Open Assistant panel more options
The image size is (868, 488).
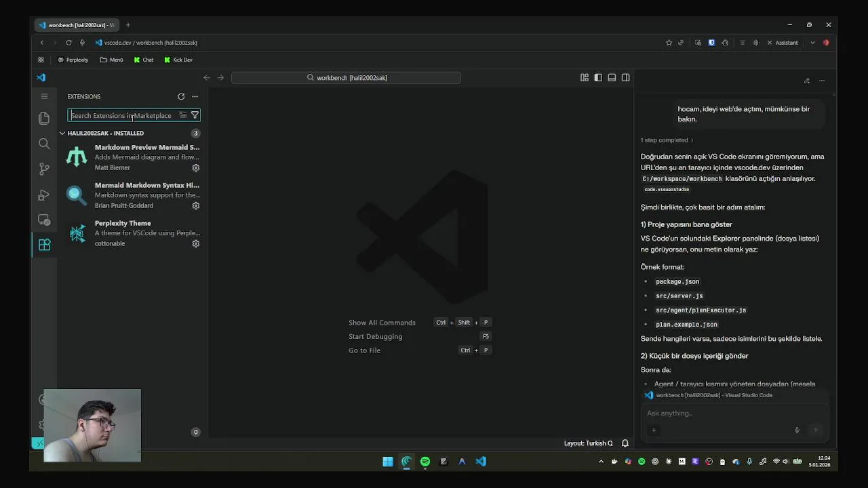822,81
